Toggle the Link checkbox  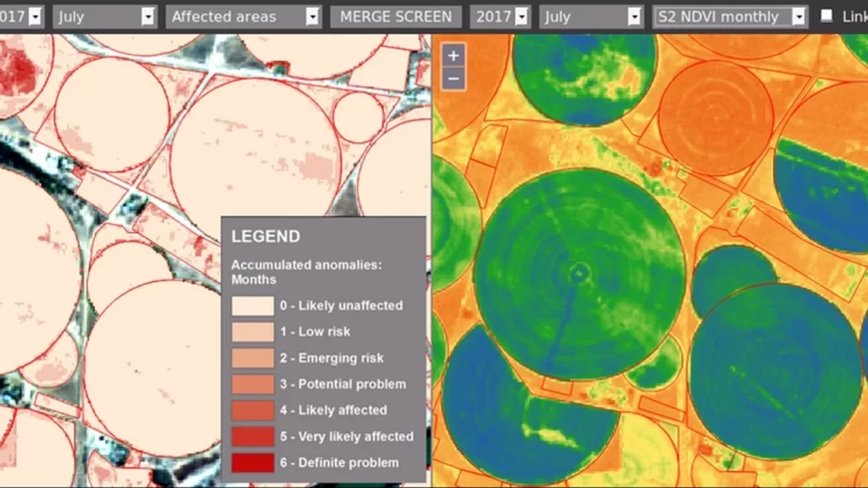tap(826, 16)
